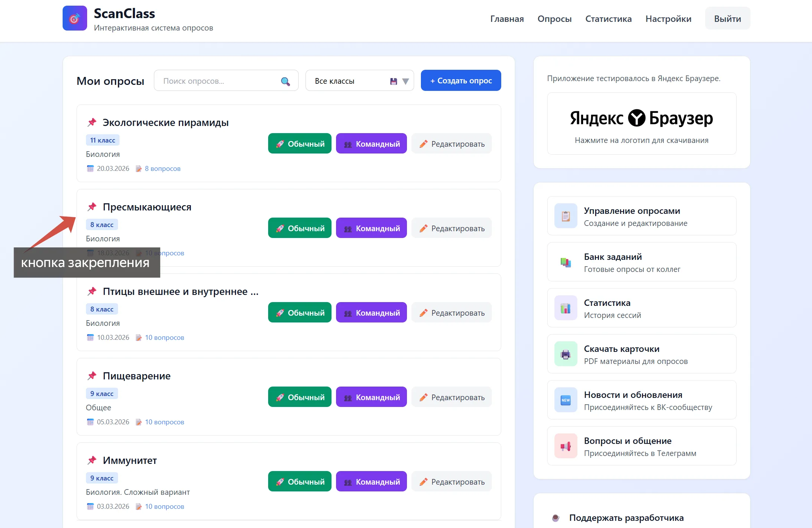
Task: Open Статистика in top navigation
Action: click(x=608, y=19)
